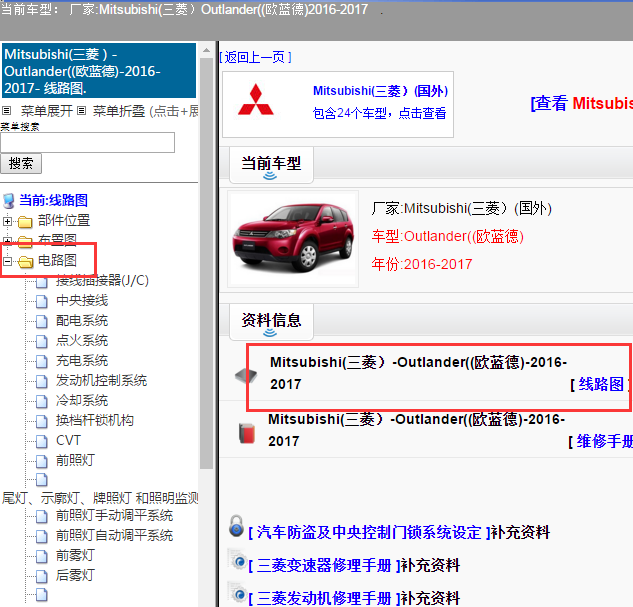The image size is (633, 607).
Task: Click gear icon by 三菱变速器修理手册
Action: [237, 560]
